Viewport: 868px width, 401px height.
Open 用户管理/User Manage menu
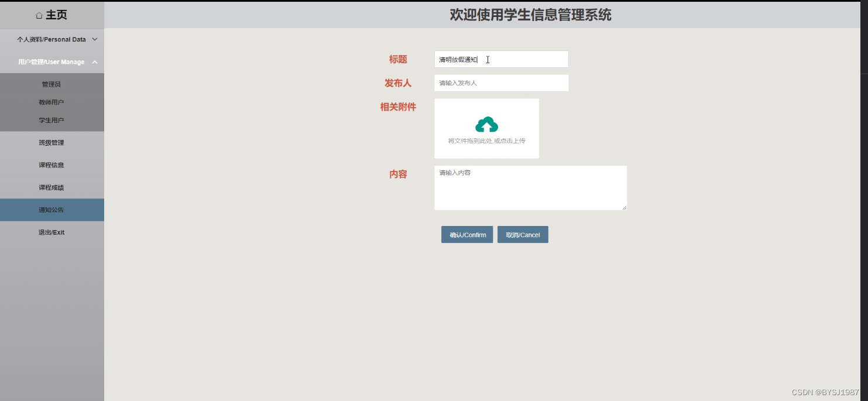52,62
